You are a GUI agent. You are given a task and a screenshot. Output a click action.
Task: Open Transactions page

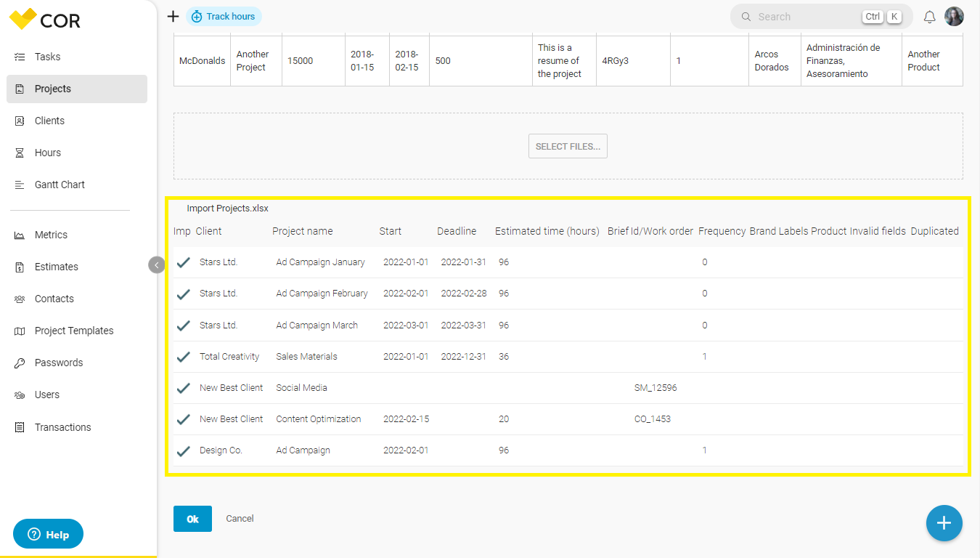click(63, 427)
